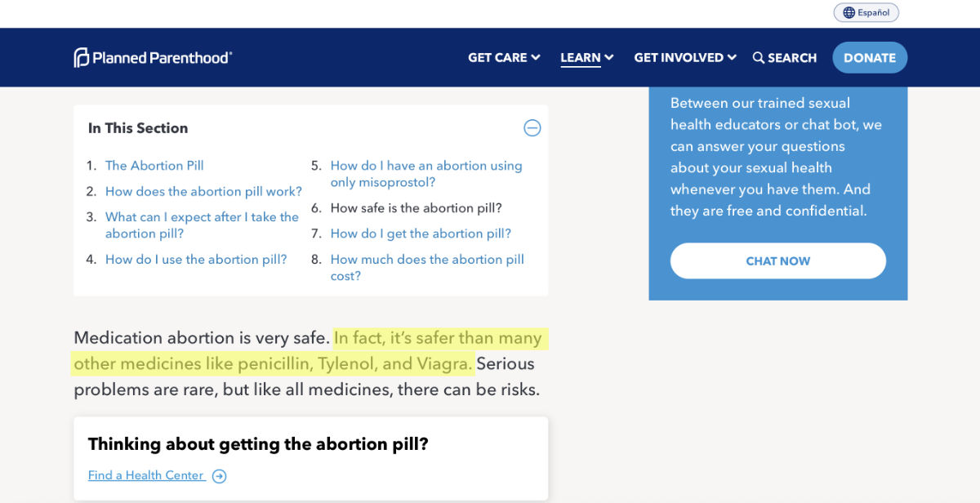Open How do I use the abortion pill
980x503 pixels.
click(196, 260)
